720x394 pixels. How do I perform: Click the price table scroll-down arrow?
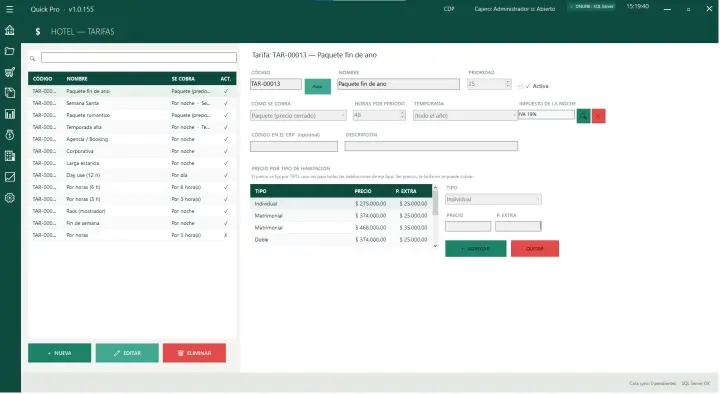point(435,246)
